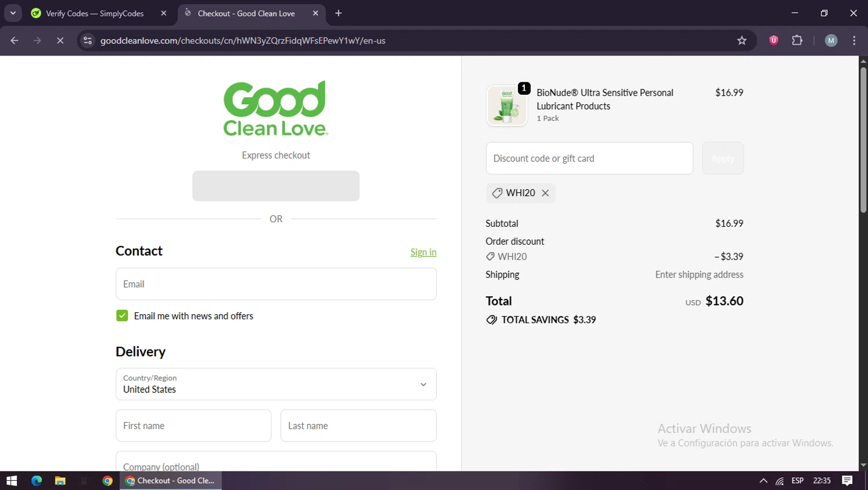Click the TOTAL SAVINGS $3.39 text

[x=548, y=320]
